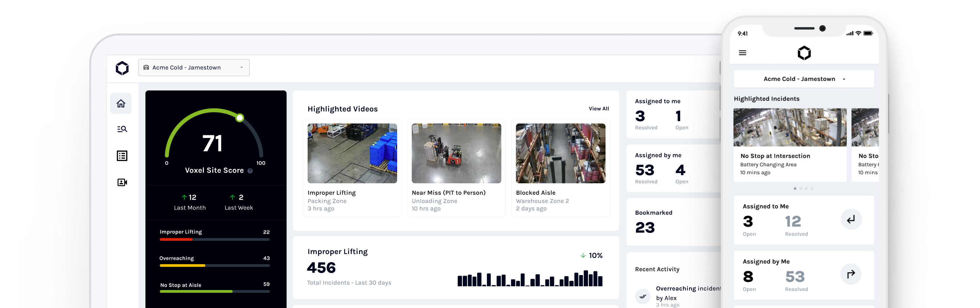Click the Warehouse Zone 2 label
Viewport: 980px width, 308px height.
point(542,201)
